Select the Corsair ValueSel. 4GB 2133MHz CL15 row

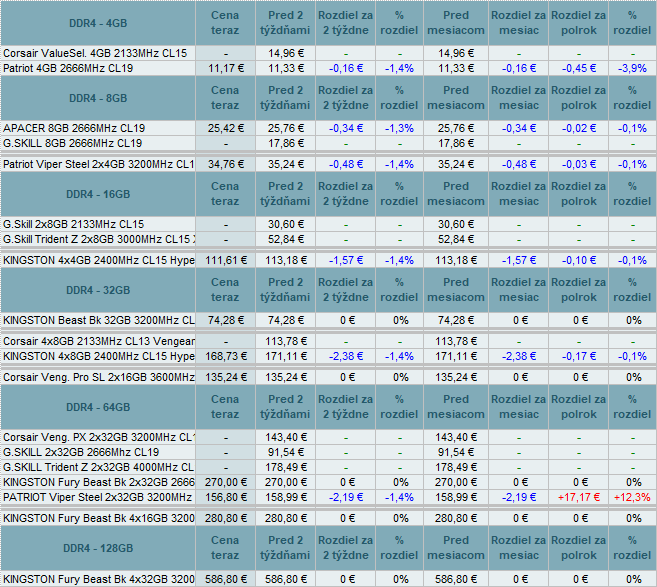point(328,53)
